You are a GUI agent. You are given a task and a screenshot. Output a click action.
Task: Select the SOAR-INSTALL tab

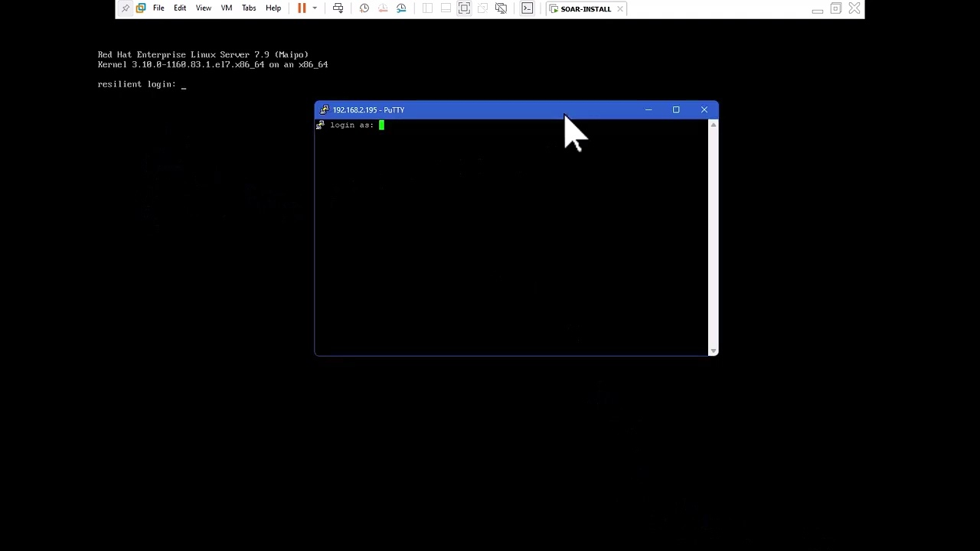586,9
